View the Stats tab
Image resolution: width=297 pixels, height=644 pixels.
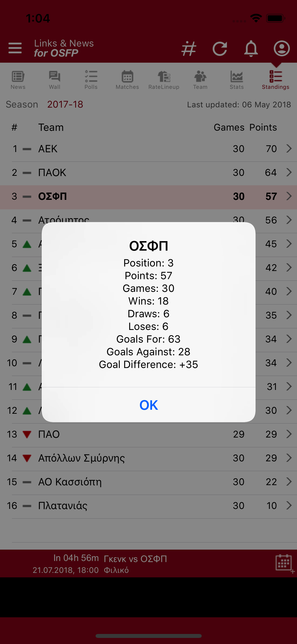237,80
